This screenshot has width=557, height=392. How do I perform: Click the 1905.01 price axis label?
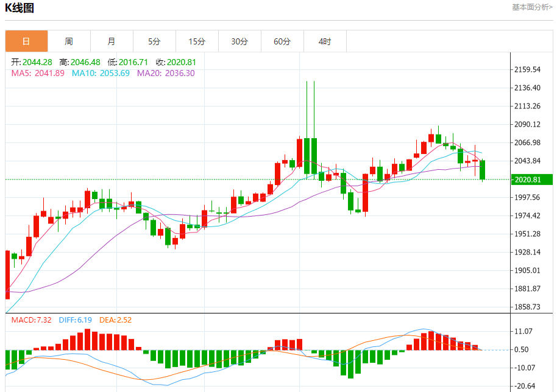coord(528,270)
